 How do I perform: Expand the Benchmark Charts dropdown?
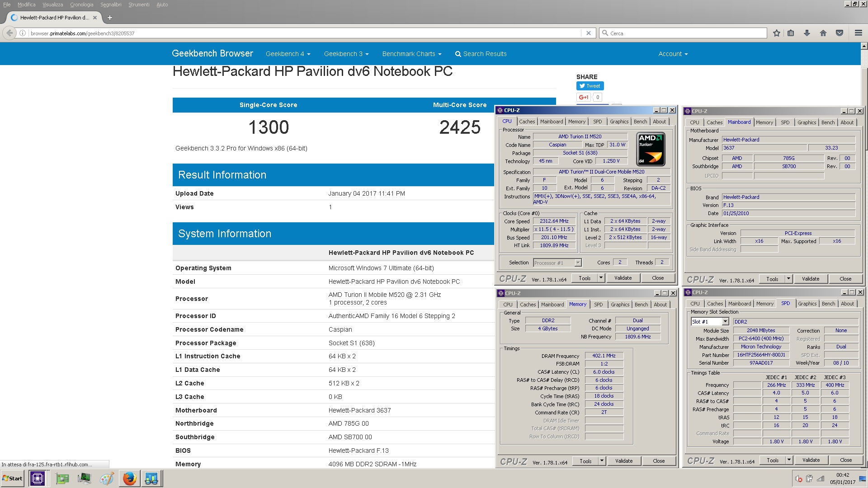coord(412,54)
